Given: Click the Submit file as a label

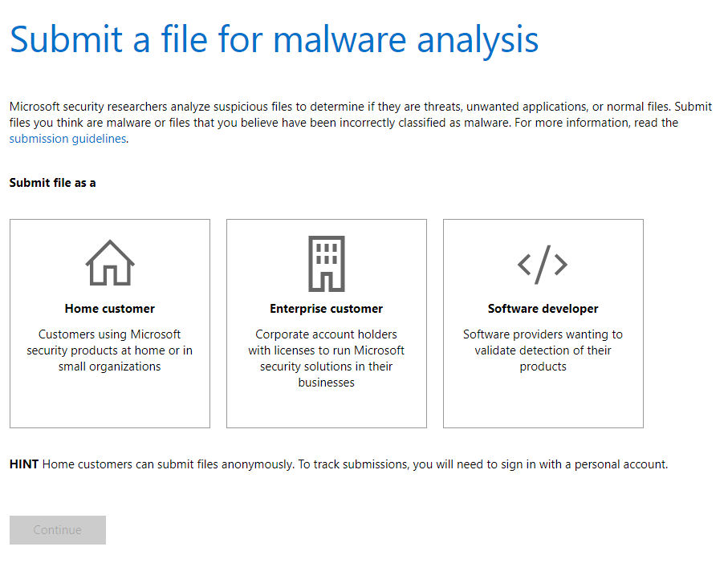Looking at the screenshot, I should [52, 182].
